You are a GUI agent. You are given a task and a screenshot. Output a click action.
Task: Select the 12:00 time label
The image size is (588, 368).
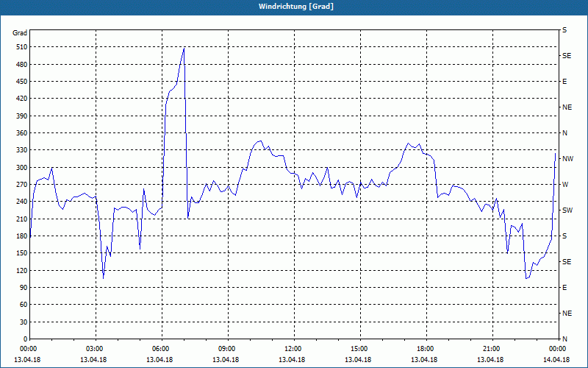point(293,349)
